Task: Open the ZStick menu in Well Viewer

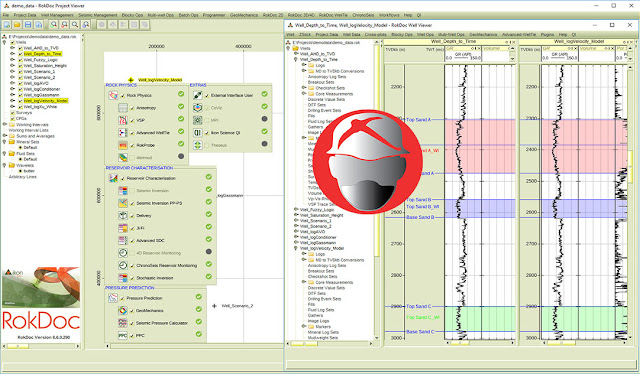Action: [x=305, y=35]
